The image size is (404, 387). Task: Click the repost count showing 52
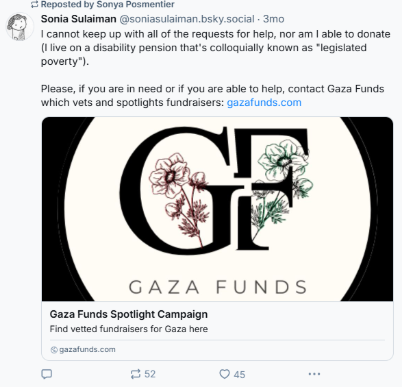pyautogui.click(x=150, y=374)
